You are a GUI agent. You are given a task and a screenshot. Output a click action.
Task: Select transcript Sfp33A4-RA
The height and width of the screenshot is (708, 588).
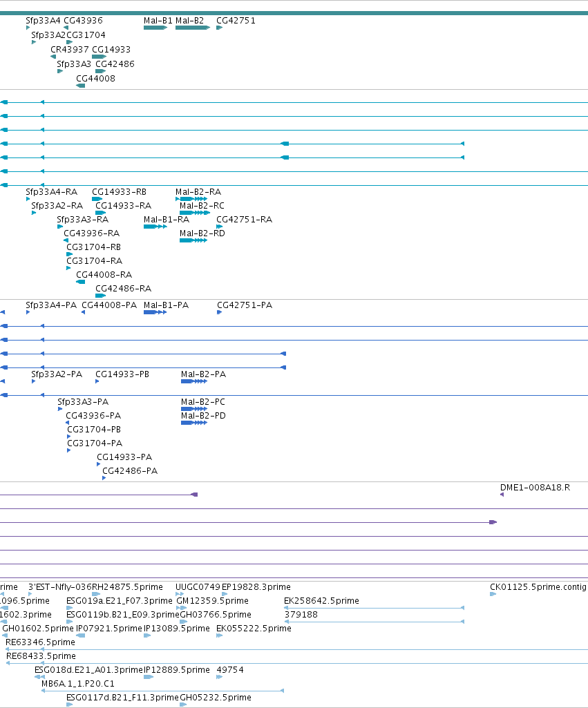[52, 192]
